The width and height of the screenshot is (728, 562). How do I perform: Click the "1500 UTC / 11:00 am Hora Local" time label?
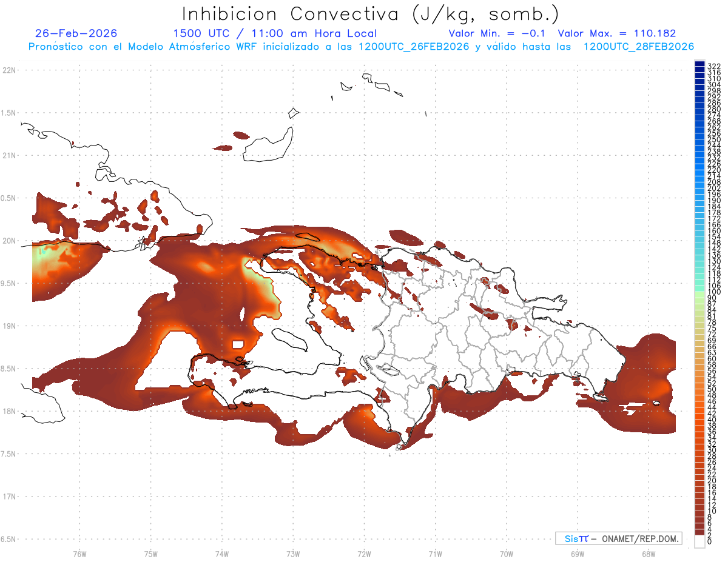(x=275, y=33)
